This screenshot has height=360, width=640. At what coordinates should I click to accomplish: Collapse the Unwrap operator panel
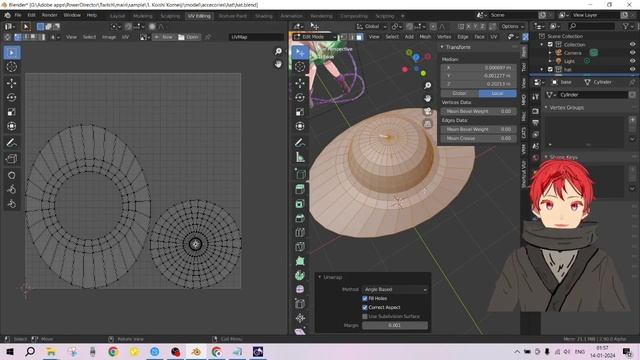tap(320, 277)
